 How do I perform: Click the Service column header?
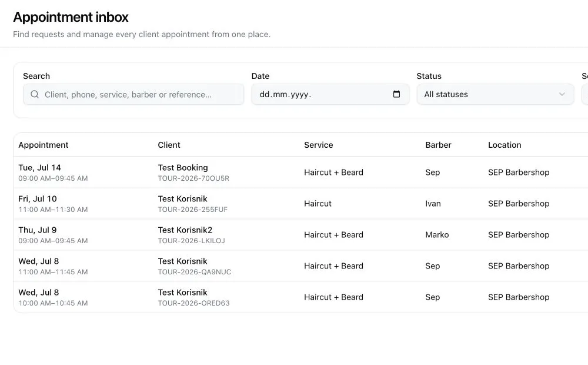318,145
